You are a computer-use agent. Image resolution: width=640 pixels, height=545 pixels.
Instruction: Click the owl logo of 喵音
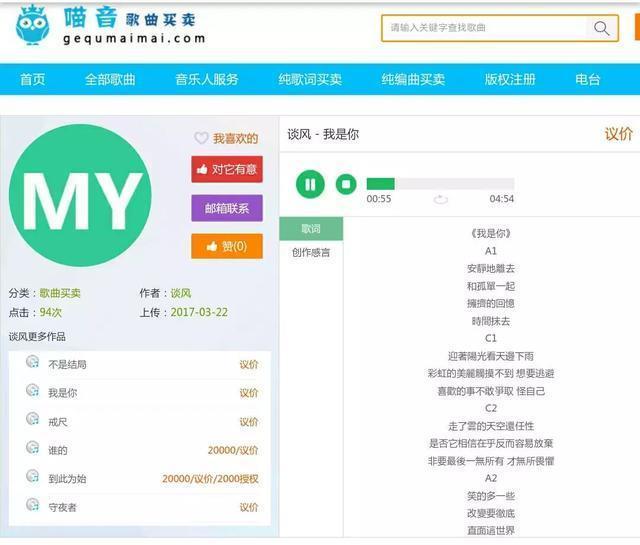tap(33, 24)
